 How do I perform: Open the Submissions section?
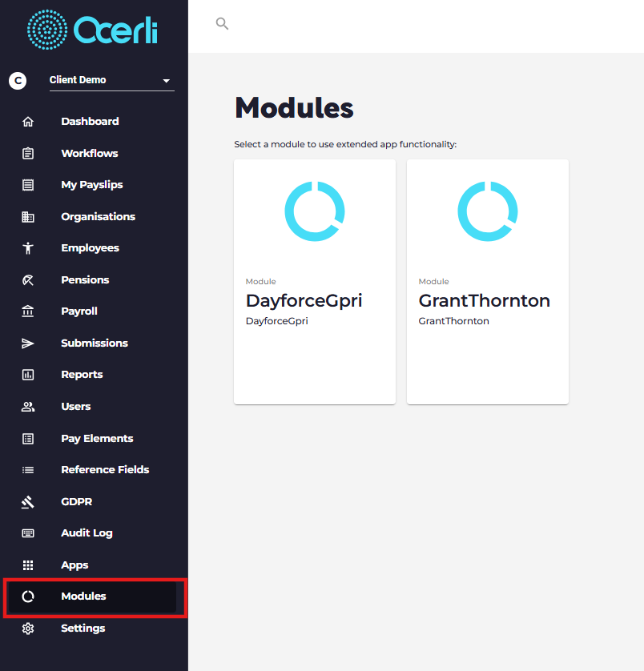[x=95, y=344]
